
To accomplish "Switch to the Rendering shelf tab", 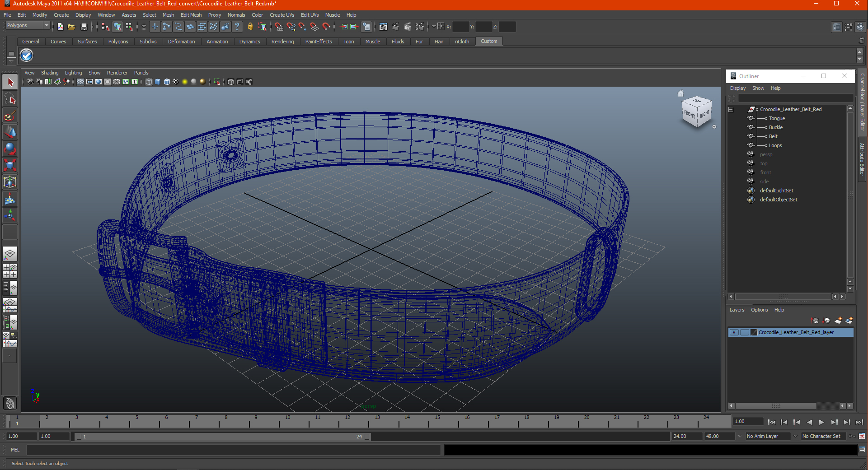I will [x=282, y=42].
